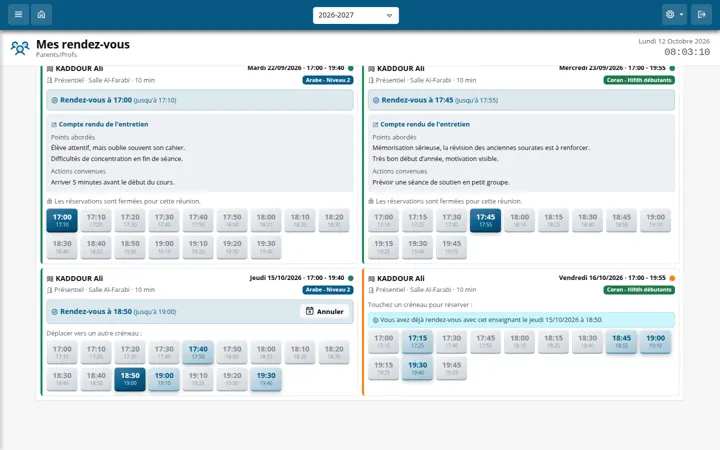Click the edit icon beside Compte rendu, Mercredi card
Viewport: 720px width, 450px height.
tap(375, 124)
